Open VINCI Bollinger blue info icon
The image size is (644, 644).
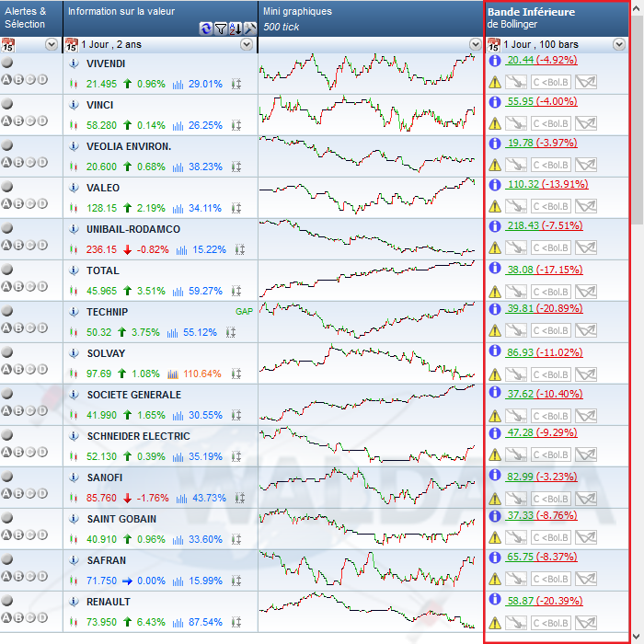[x=495, y=101]
